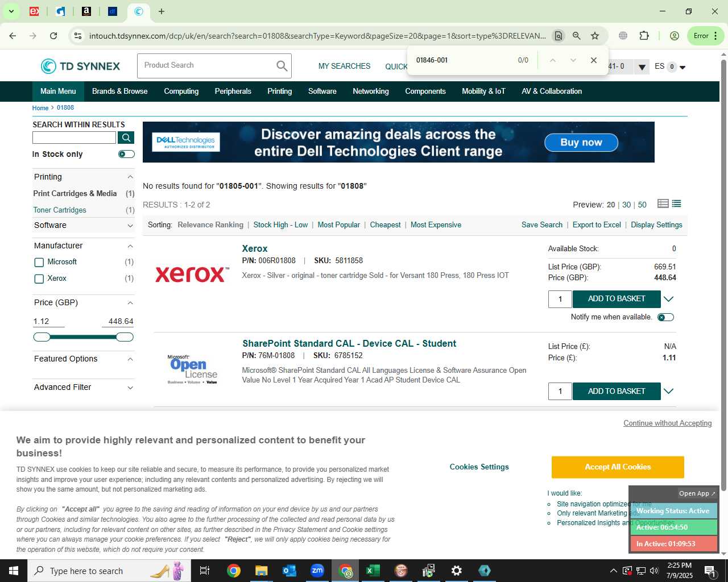
Task: Sort results by Cheapest
Action: [385, 225]
